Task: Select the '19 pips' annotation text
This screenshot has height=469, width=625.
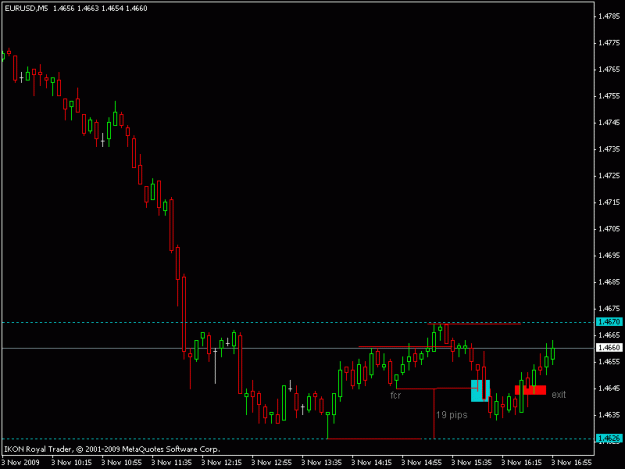Action: (452, 415)
